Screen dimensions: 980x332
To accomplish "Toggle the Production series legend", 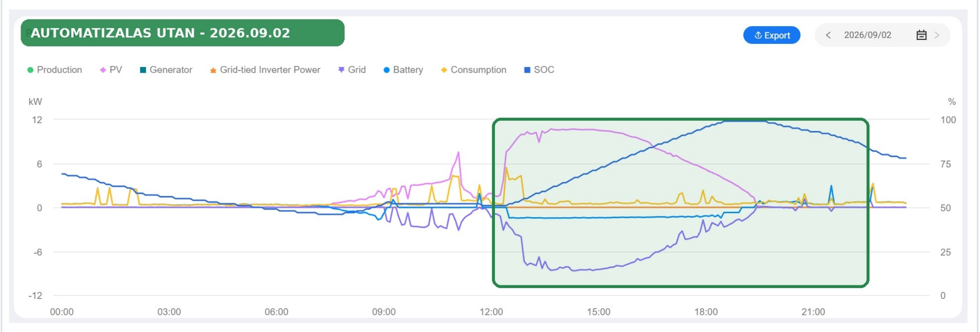I will click(55, 70).
